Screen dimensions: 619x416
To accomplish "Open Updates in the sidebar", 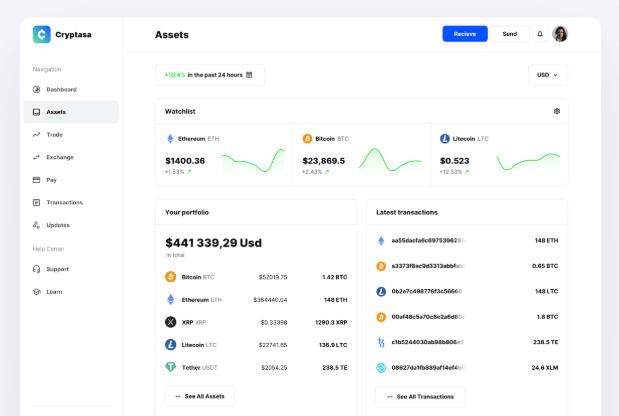I will 71,225.
